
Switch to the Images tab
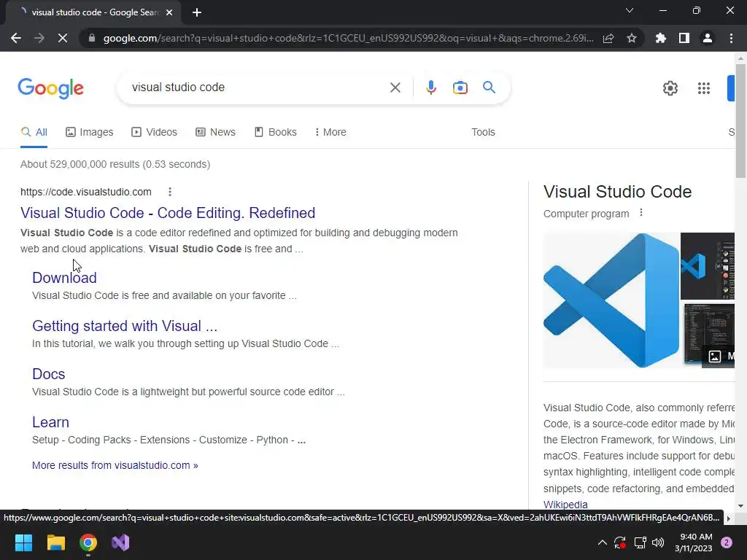pos(90,133)
